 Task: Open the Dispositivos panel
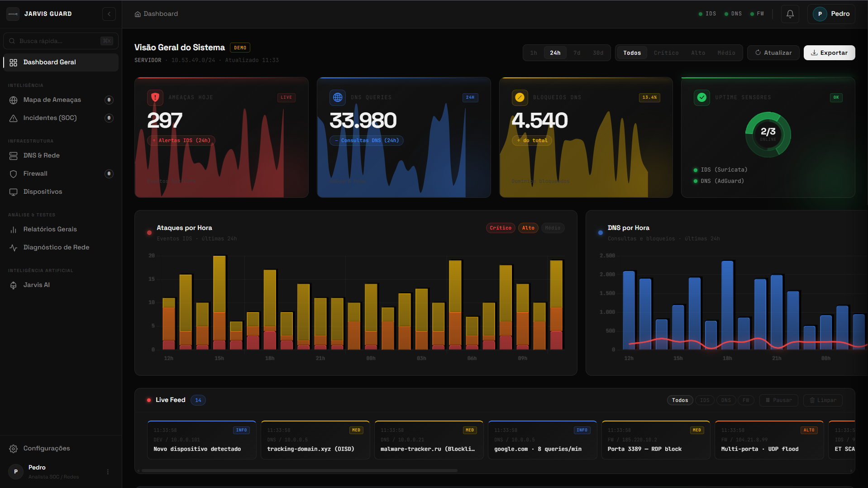[43, 191]
